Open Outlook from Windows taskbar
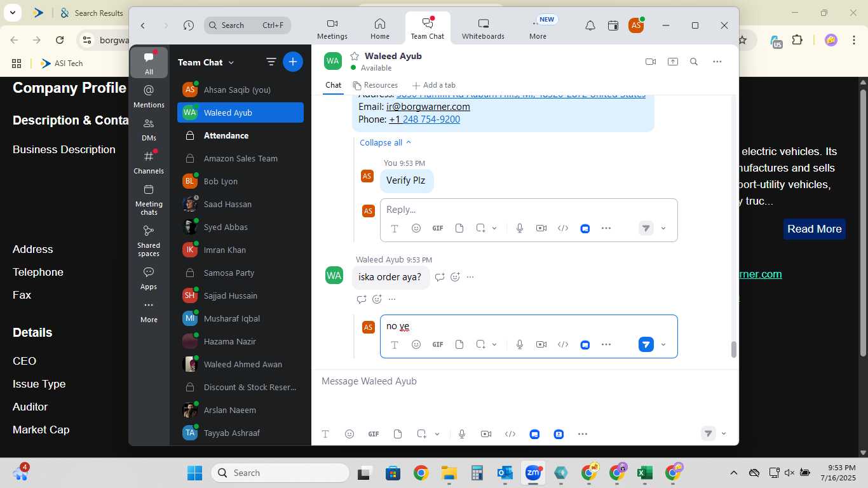This screenshot has width=868, height=488. click(x=505, y=473)
